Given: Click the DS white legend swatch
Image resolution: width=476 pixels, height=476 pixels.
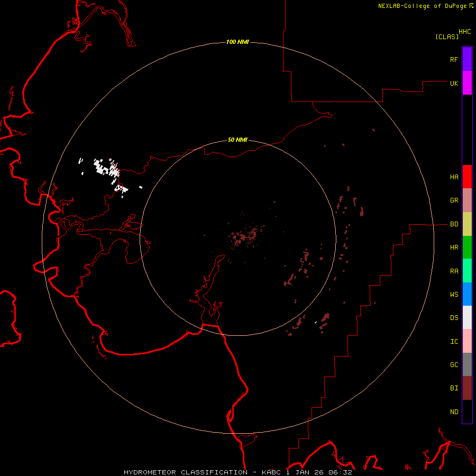Looking at the screenshot, I should click(467, 317).
